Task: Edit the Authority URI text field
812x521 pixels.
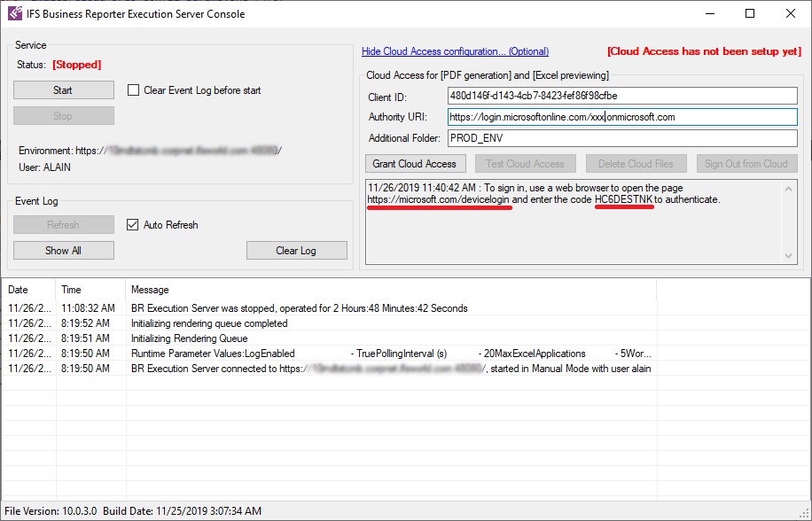Action: coord(622,117)
